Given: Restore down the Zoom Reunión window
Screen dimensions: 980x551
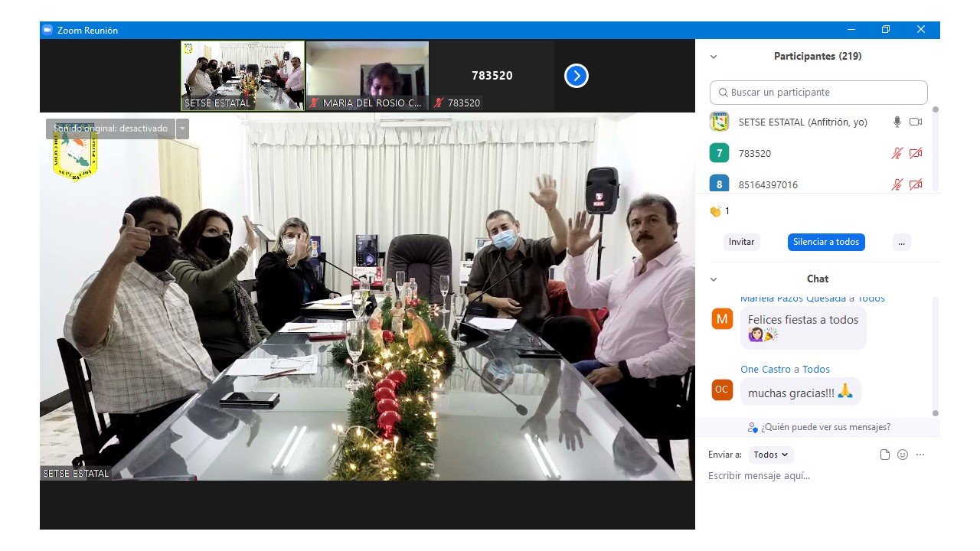Looking at the screenshot, I should [x=886, y=30].
